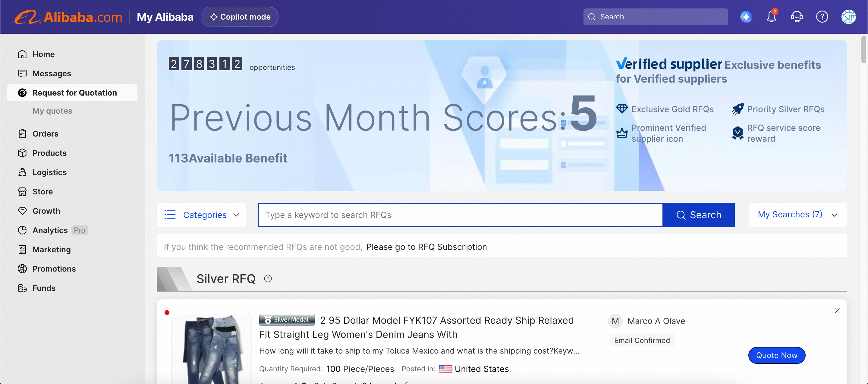Screen dimensions: 868x384
Task: Click the My Alibaba header link
Action: (x=165, y=17)
